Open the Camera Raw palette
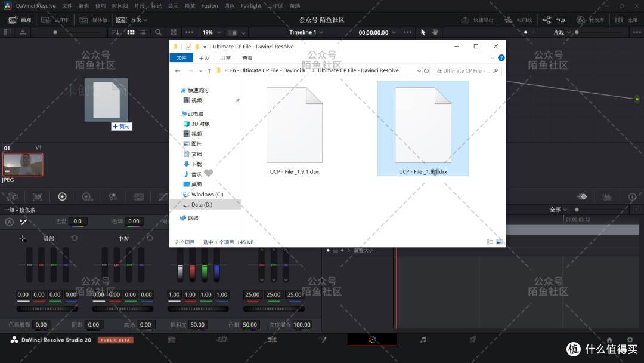The image size is (644, 363). (x=13, y=197)
